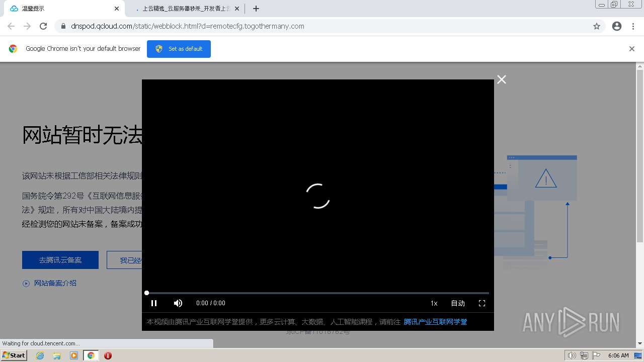View site information via the lock icon

(63, 26)
